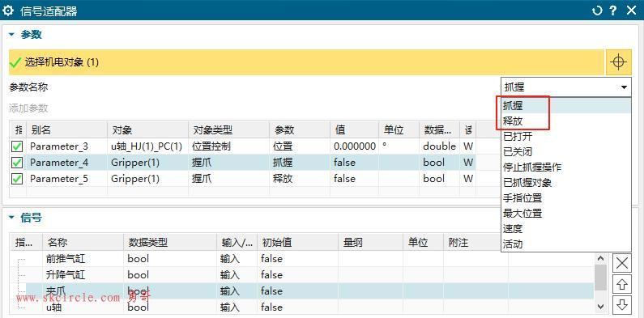This screenshot has width=644, height=318.
Task: Uncheck the Parameter_4 checkbox
Action: pos(17,163)
